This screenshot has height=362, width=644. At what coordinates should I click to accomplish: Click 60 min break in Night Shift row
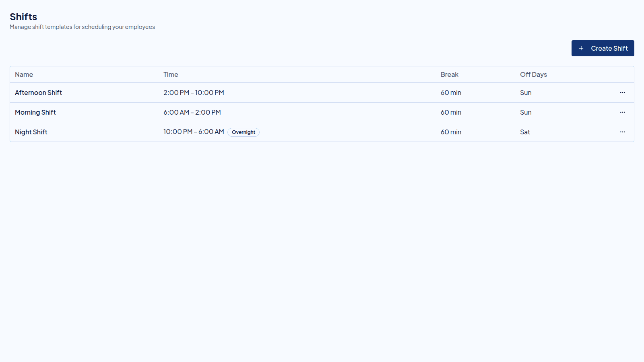(x=451, y=132)
